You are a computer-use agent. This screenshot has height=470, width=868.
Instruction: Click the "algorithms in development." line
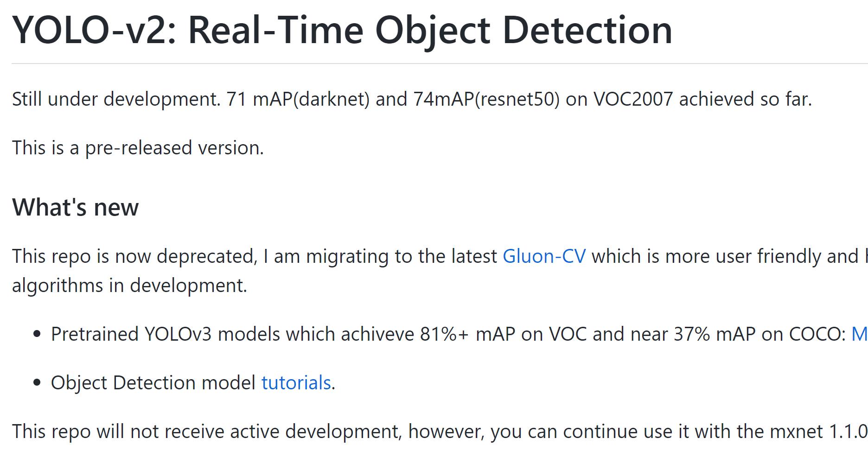129,286
